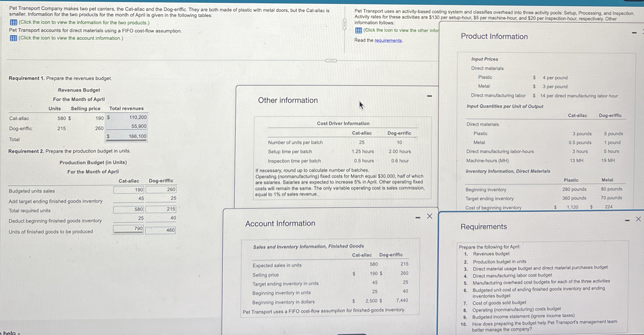
Task: Open the other information table icon
Action: click(x=358, y=30)
